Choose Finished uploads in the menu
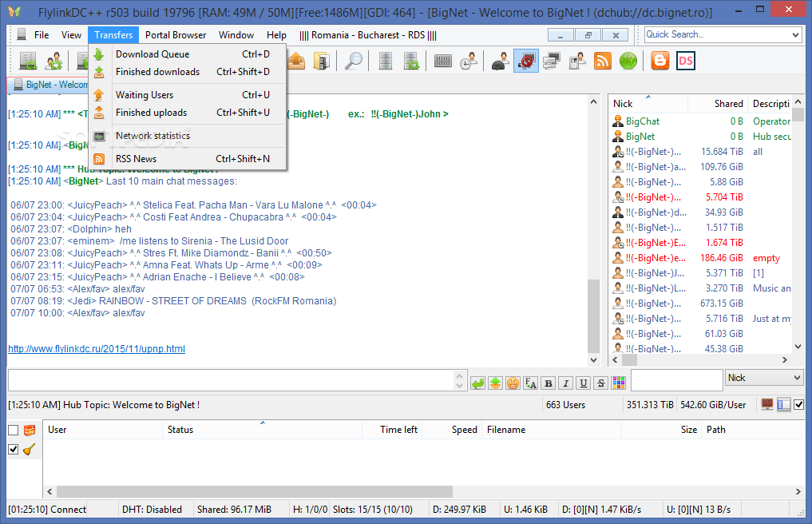812x524 pixels. click(188, 113)
